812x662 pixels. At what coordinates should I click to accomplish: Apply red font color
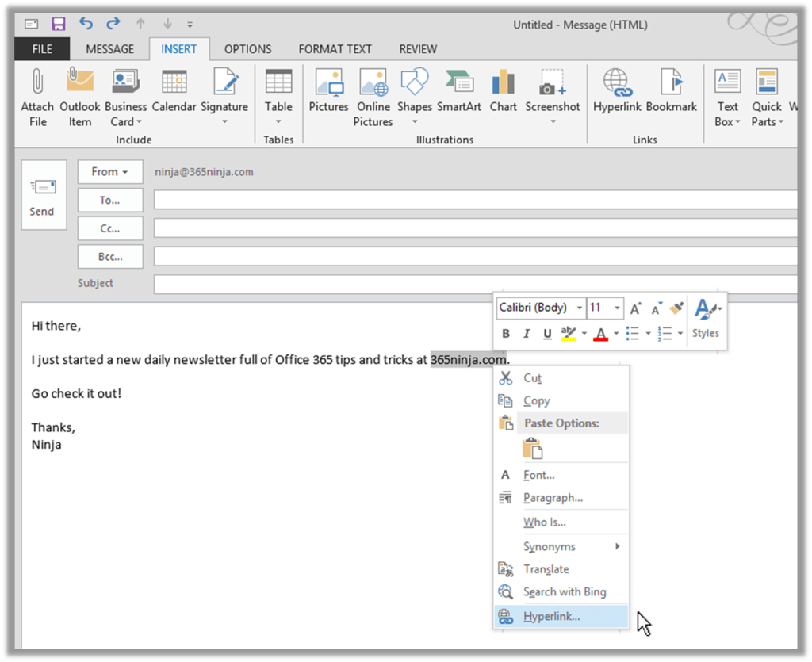coord(601,334)
